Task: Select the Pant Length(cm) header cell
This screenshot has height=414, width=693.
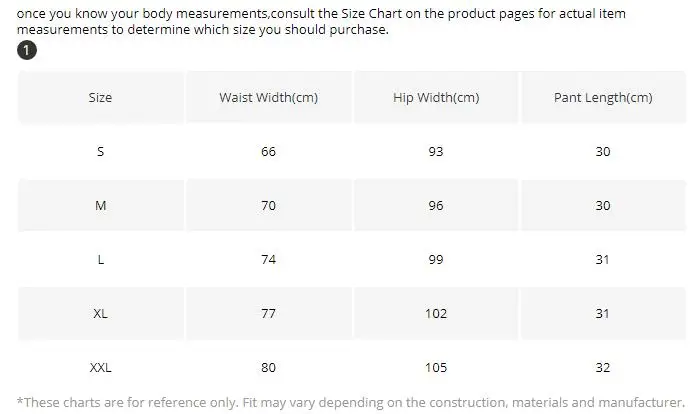Action: click(603, 97)
